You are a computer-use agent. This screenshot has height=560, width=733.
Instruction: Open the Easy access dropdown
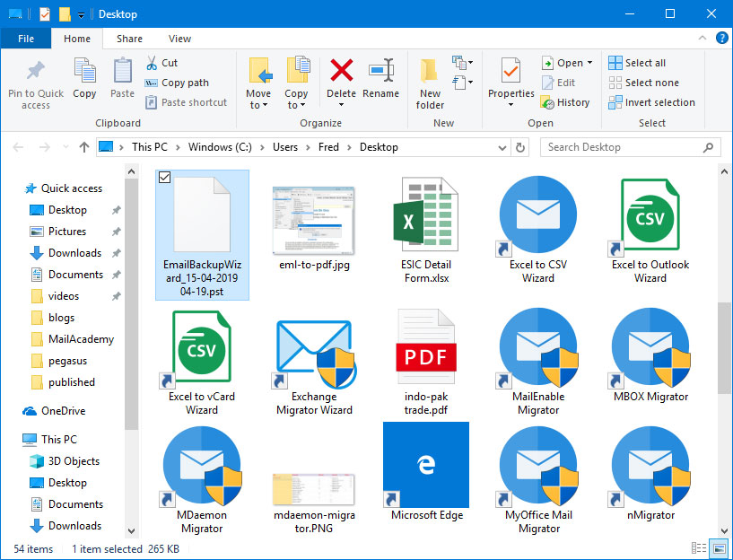[x=462, y=83]
